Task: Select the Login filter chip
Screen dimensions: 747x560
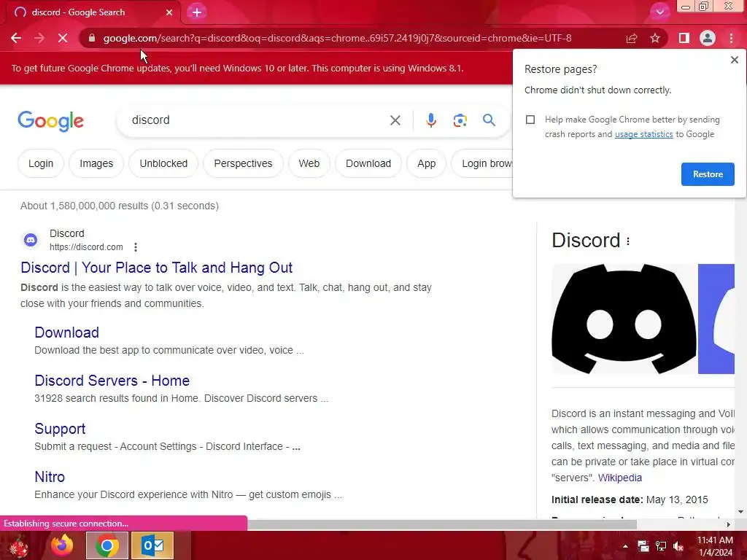Action: [x=41, y=163]
